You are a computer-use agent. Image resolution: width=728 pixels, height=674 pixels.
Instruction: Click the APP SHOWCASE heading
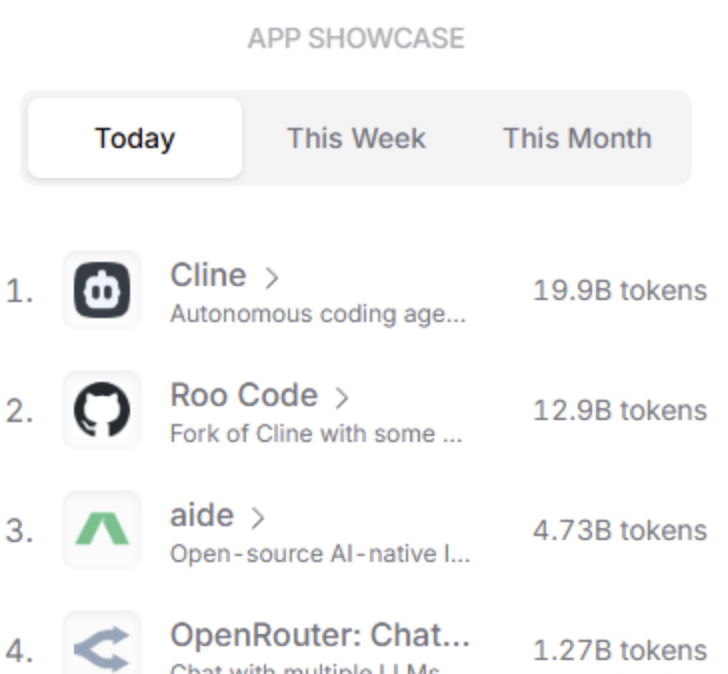pyautogui.click(x=356, y=39)
